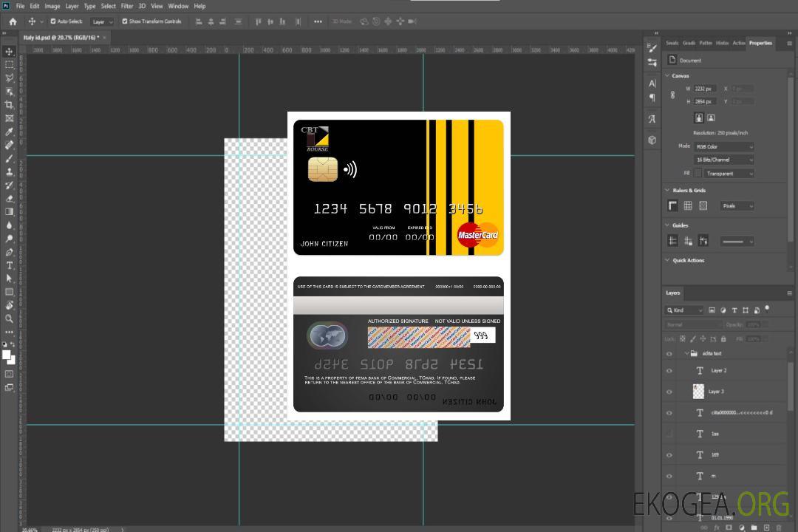Pick the Horizontal Type tool
The height and width of the screenshot is (532, 798).
point(9,265)
